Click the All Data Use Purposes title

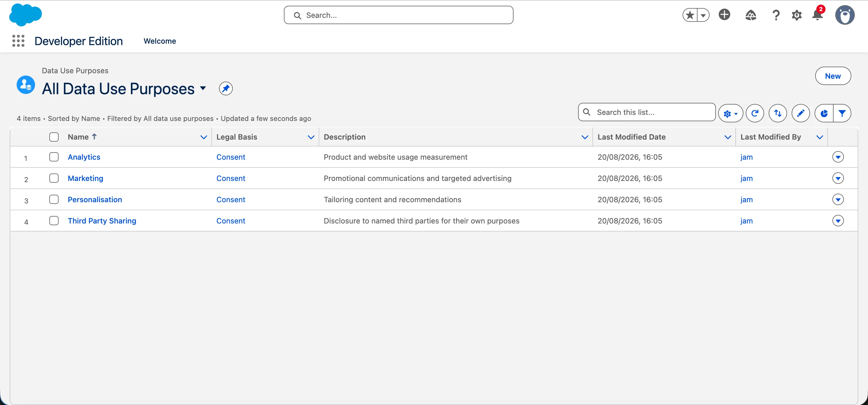point(118,89)
